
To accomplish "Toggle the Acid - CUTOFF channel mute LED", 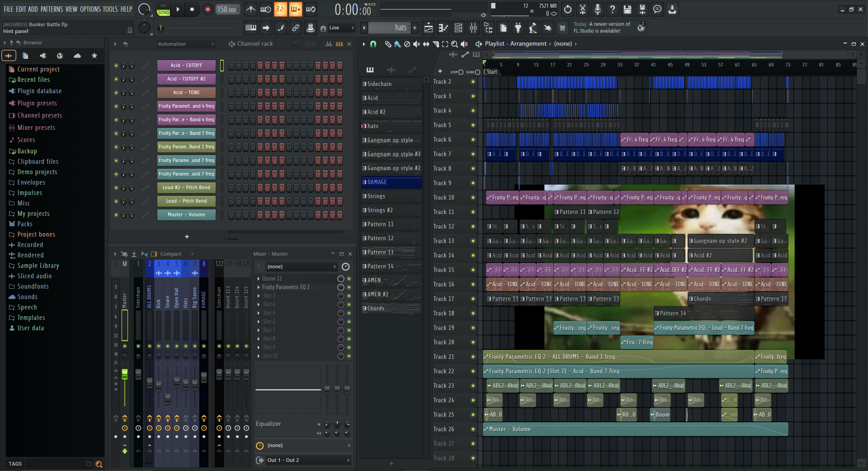I will point(116,66).
